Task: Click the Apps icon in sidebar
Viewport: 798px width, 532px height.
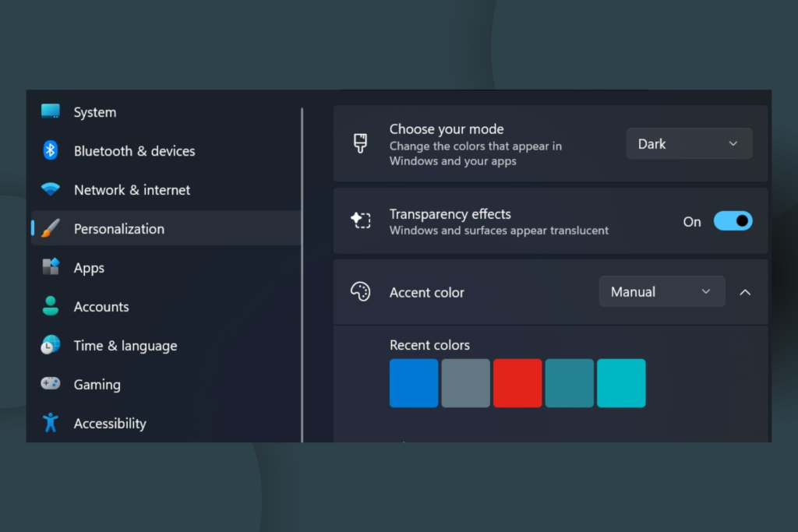Action: (x=51, y=267)
